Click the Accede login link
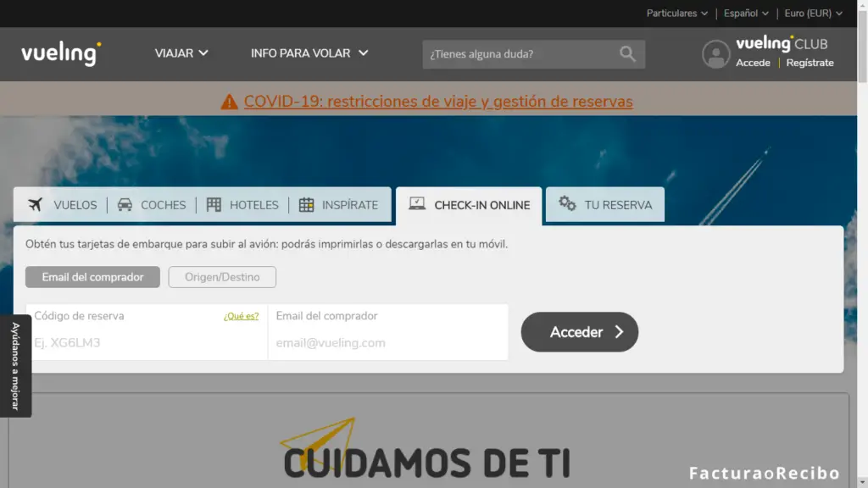 tap(753, 63)
